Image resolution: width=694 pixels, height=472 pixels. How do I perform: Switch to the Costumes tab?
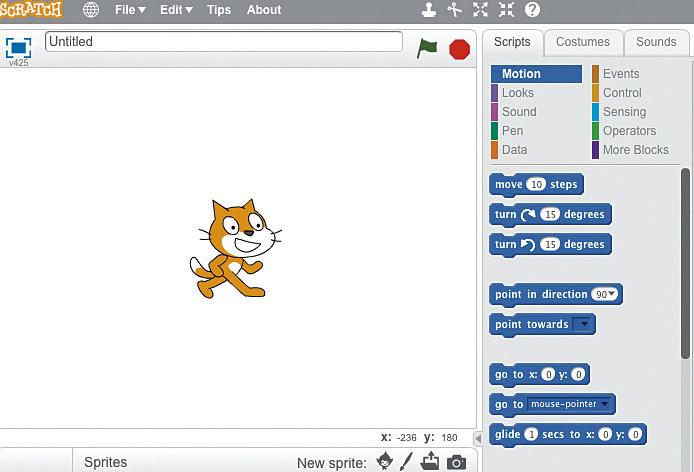[x=583, y=42]
